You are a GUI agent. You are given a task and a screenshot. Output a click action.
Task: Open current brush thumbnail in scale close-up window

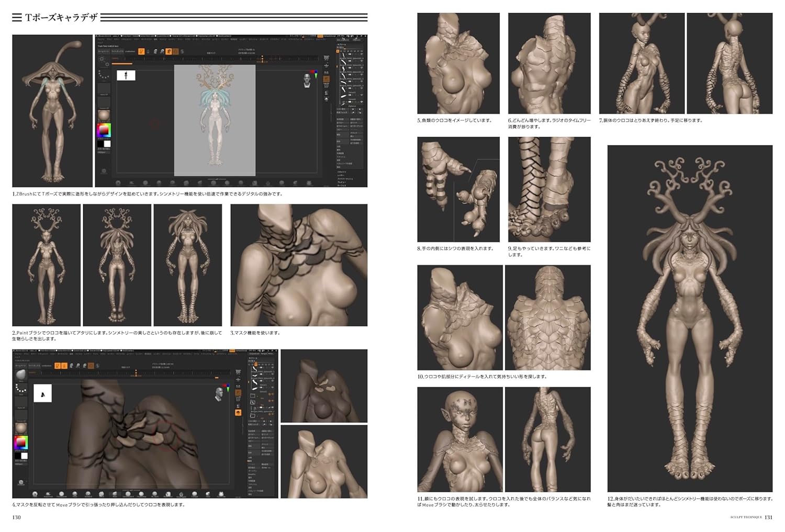(20, 375)
